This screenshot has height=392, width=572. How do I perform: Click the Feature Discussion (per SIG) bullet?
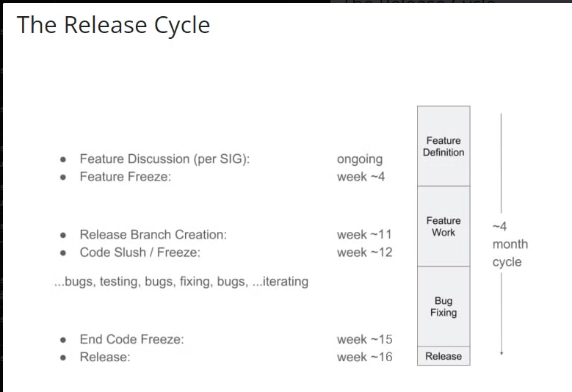[x=165, y=159]
